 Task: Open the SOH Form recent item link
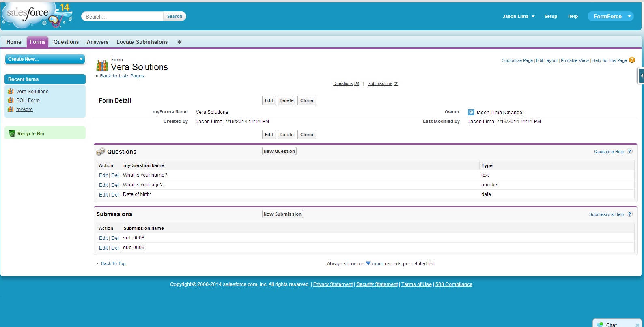28,100
